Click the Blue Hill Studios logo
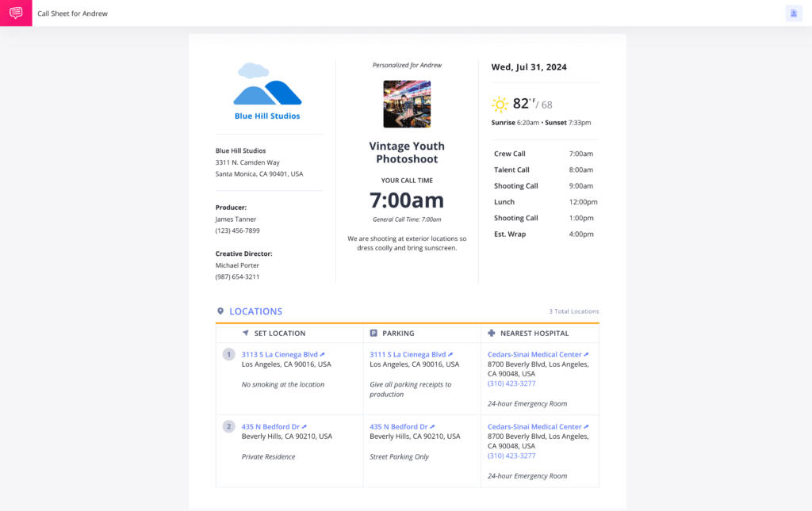 pyautogui.click(x=268, y=92)
